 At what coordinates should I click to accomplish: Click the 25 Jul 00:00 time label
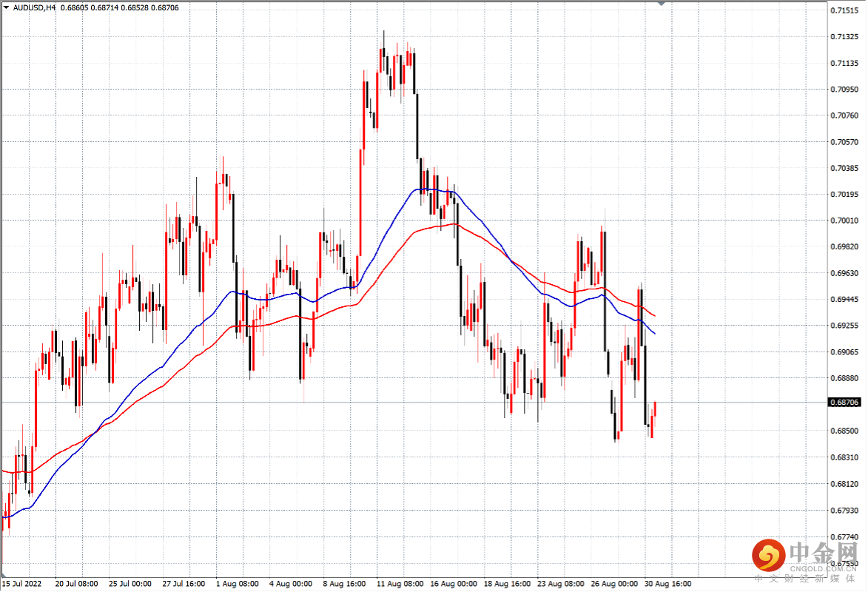130,585
